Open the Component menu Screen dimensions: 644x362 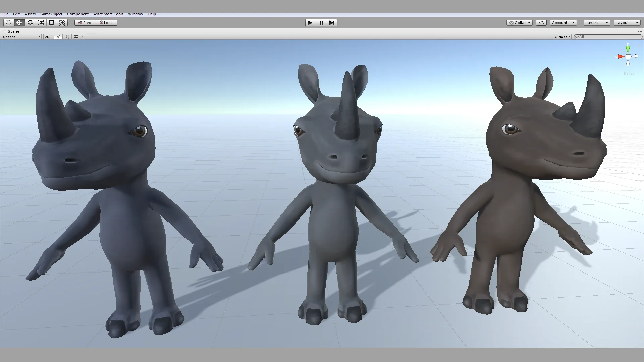point(78,14)
